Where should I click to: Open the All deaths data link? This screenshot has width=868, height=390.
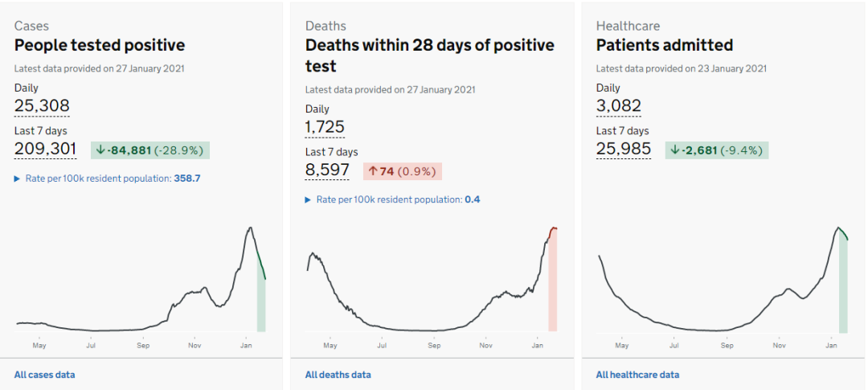coord(338,375)
